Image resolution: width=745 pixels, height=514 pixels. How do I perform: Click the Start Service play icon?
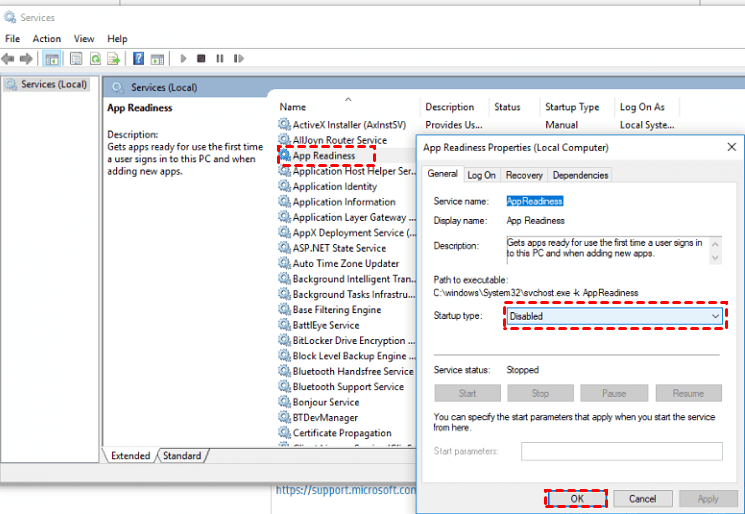[183, 58]
